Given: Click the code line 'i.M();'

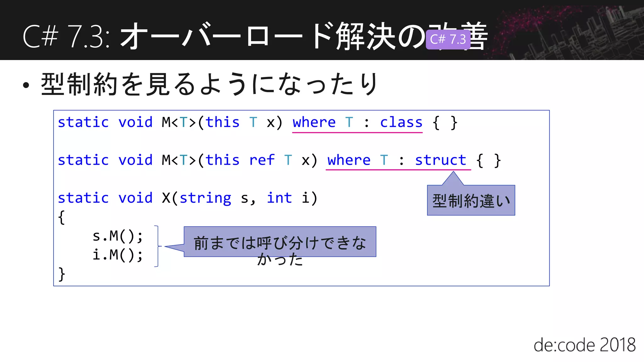Looking at the screenshot, I should (x=118, y=254).
